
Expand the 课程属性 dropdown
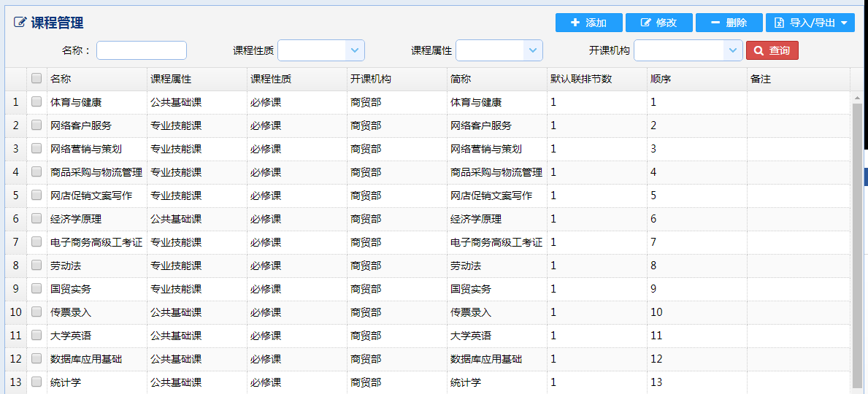[x=532, y=50]
